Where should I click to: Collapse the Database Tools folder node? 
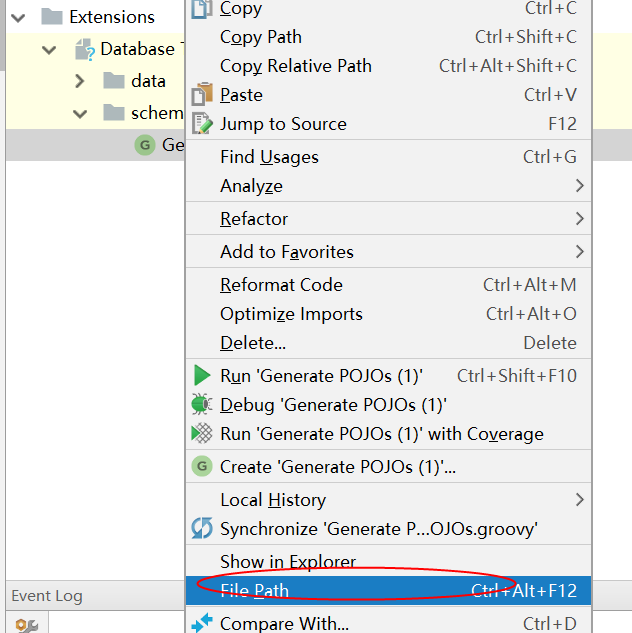pyautogui.click(x=49, y=49)
